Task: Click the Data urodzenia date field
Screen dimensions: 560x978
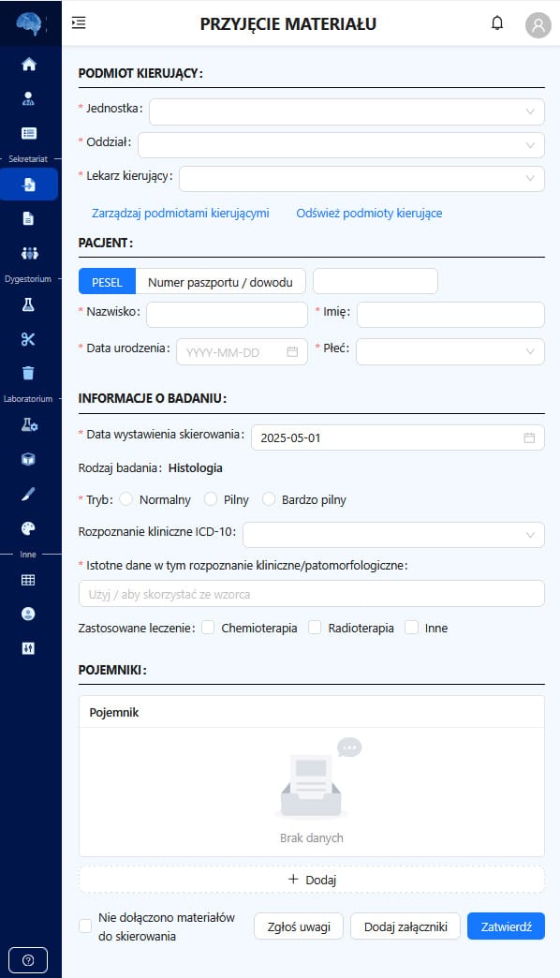Action: 242,352
